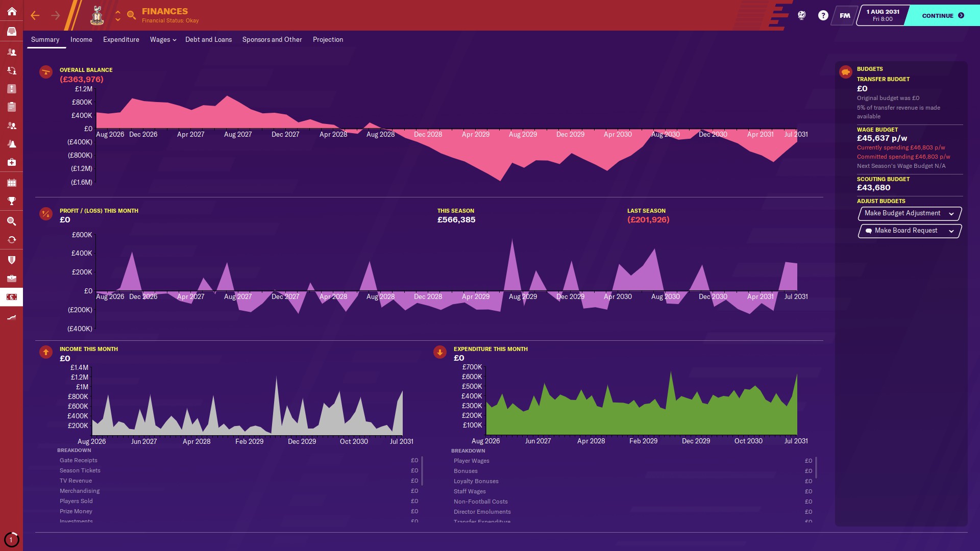Click the search magnifier next to Finances
The height and width of the screenshot is (551, 980).
tap(131, 15)
